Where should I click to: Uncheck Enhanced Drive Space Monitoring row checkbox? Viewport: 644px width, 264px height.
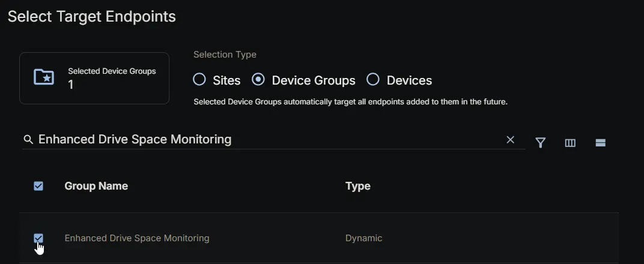(38, 238)
